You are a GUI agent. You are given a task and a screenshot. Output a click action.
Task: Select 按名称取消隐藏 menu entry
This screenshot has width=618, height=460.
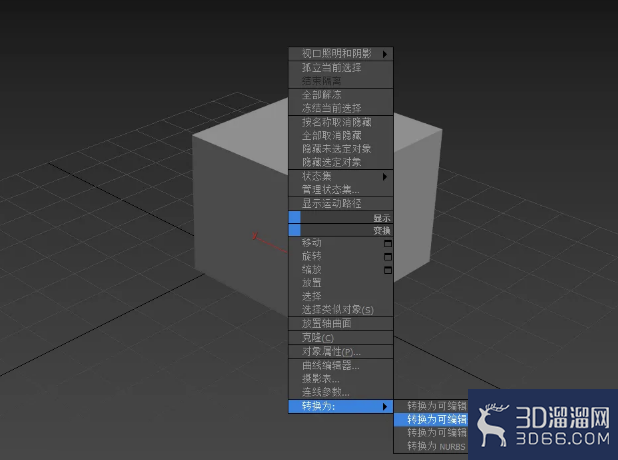(341, 122)
